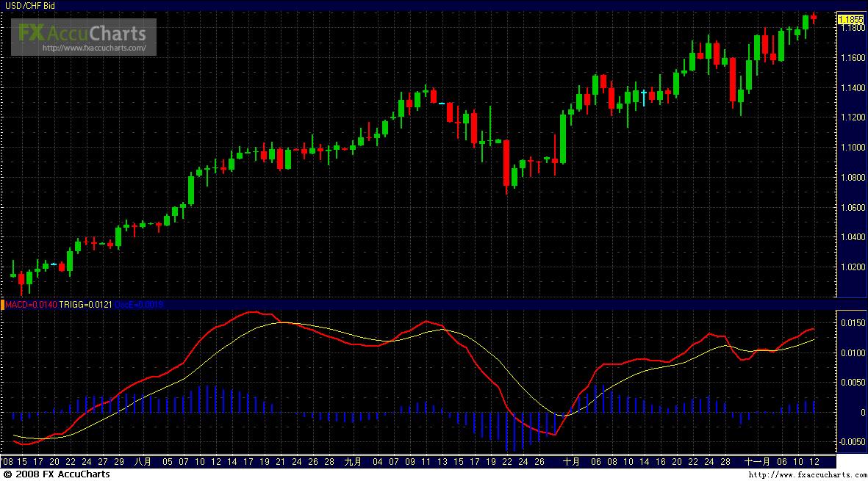Click the 13 date label
Screen dimensions: 868x481
point(442,462)
